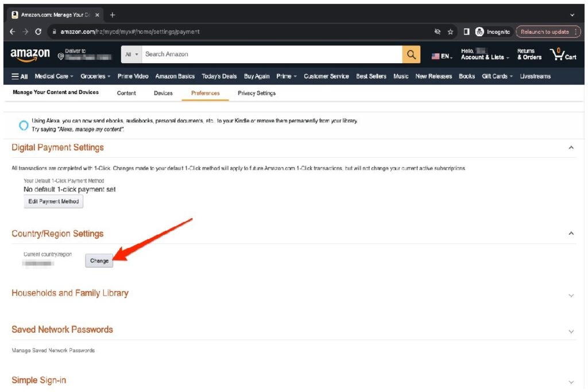Select the Preferences tab
Screen dimensions: 588x392
coord(205,94)
